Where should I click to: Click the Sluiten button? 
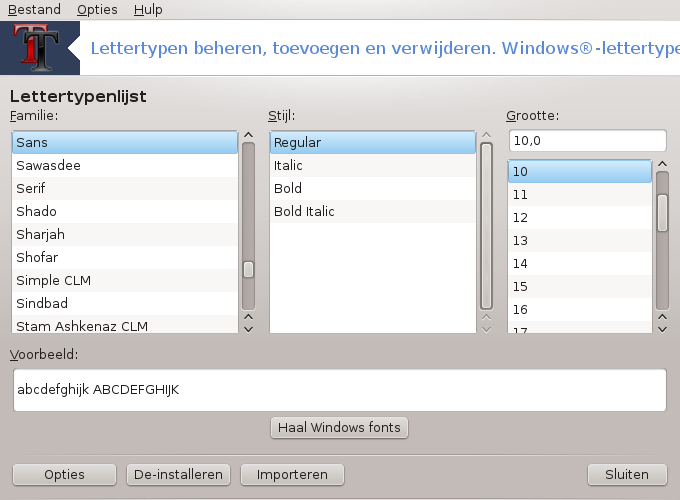[627, 474]
